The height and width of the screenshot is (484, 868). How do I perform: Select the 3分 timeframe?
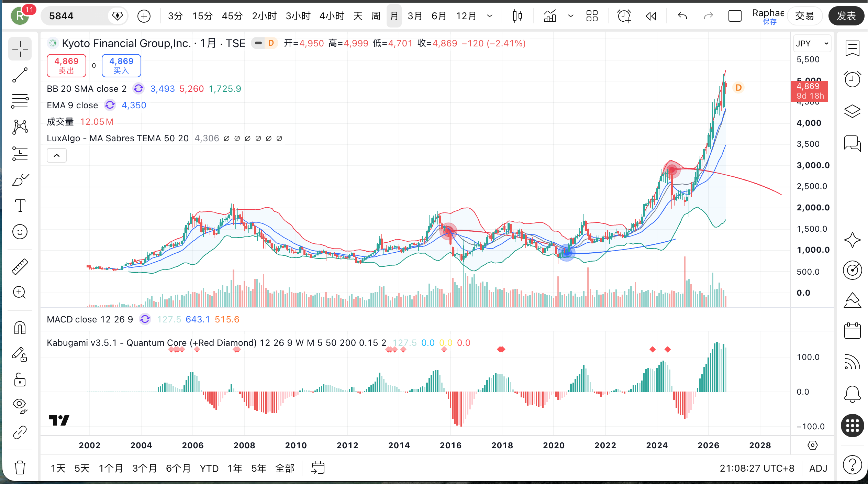[175, 16]
